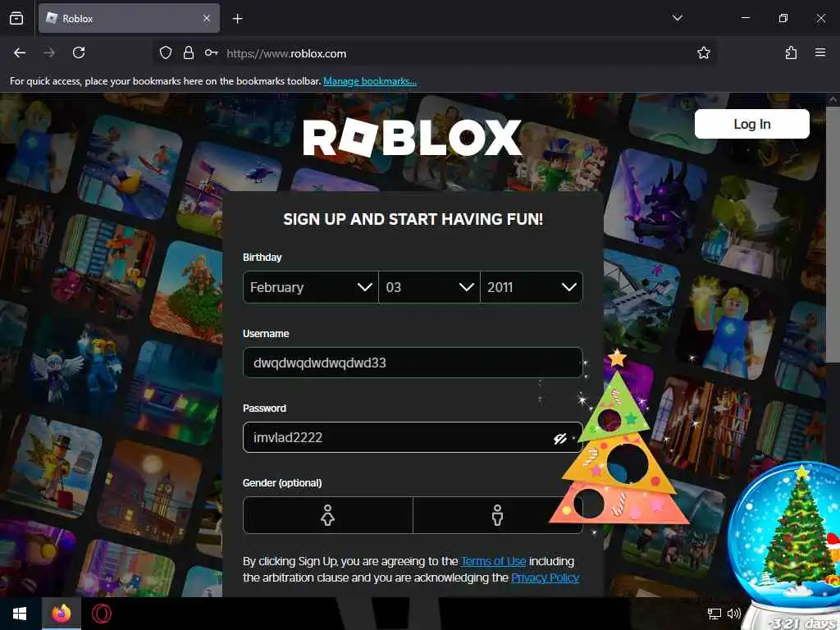Restore down the browser window
The width and height of the screenshot is (840, 630).
[x=783, y=18]
